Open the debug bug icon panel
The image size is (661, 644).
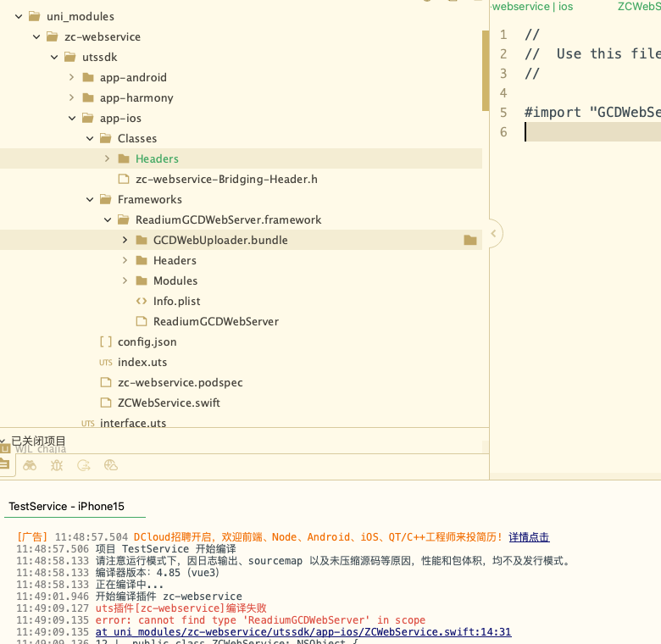tap(57, 465)
